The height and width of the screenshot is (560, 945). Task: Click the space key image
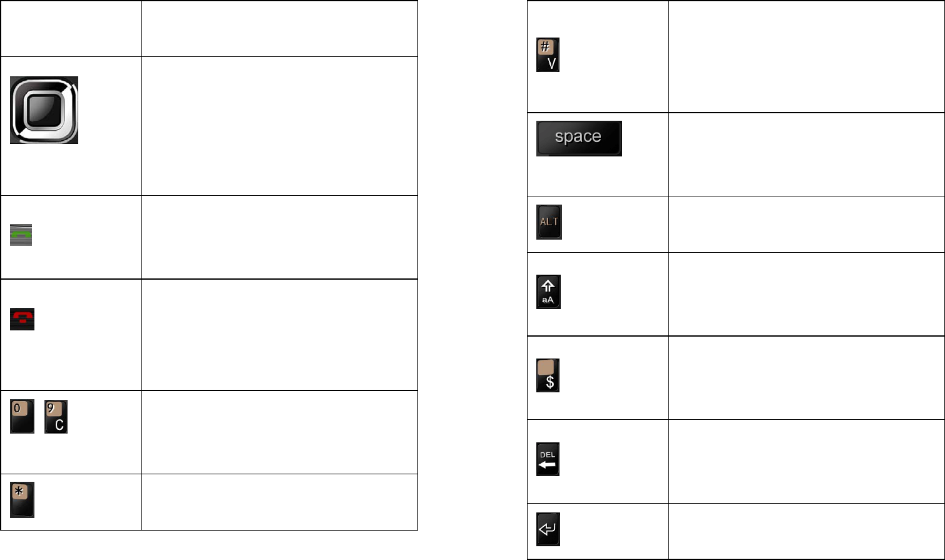[x=579, y=138]
